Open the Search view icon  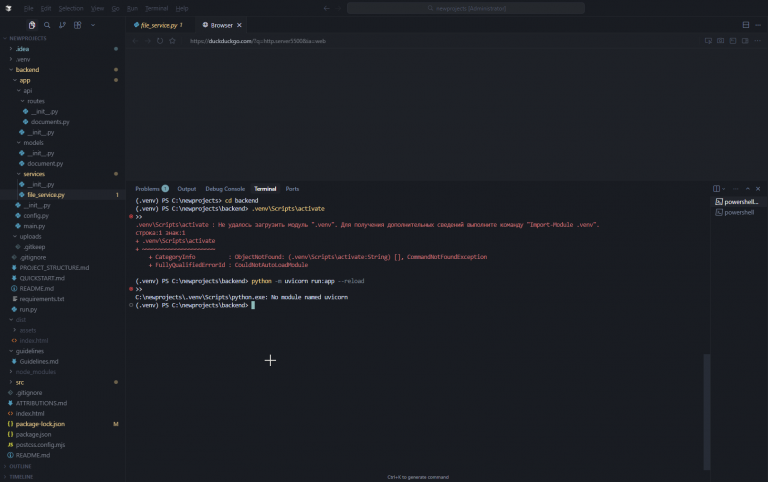(x=47, y=25)
